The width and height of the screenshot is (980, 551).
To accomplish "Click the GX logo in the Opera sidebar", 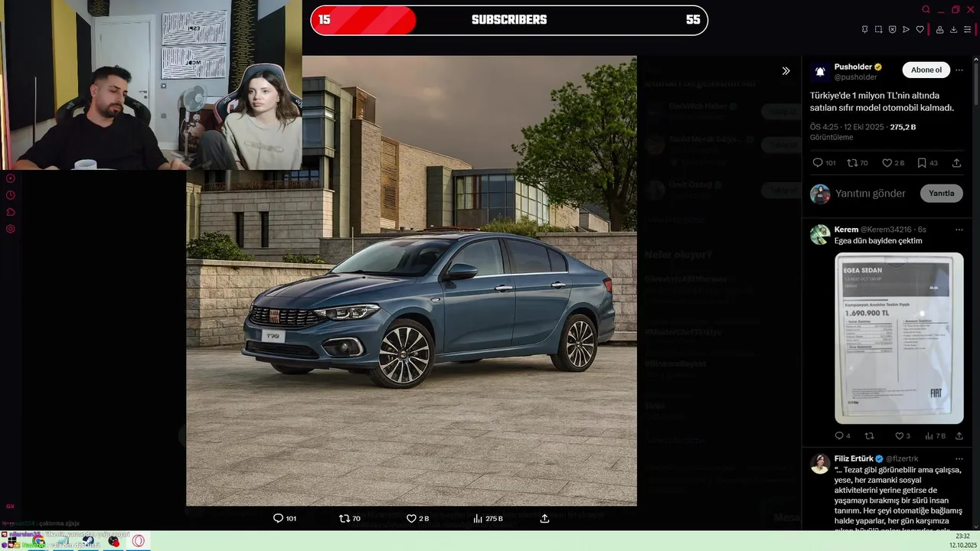I will pyautogui.click(x=10, y=506).
